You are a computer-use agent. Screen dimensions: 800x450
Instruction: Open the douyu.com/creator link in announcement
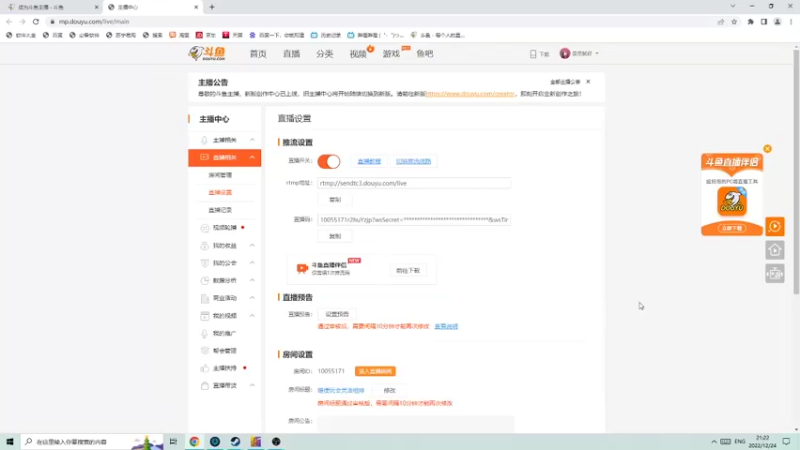[x=470, y=94]
